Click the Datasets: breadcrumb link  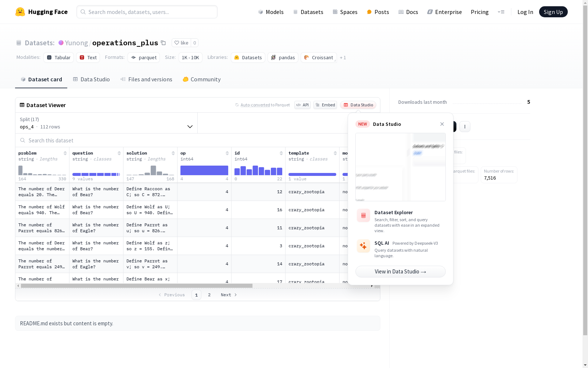[x=40, y=43]
